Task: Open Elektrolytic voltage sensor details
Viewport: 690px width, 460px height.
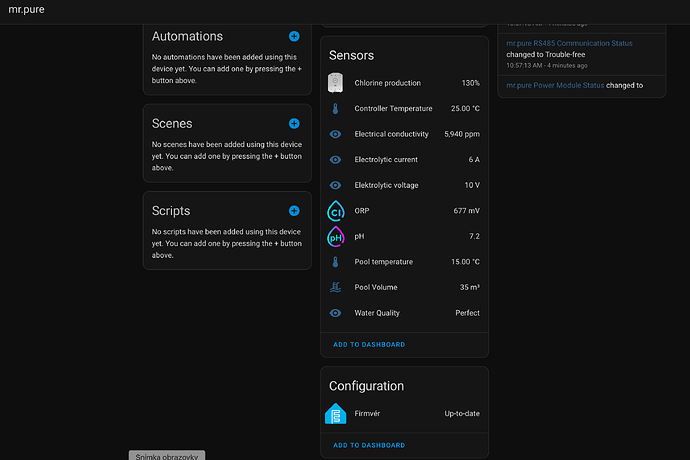Action: 406,185
